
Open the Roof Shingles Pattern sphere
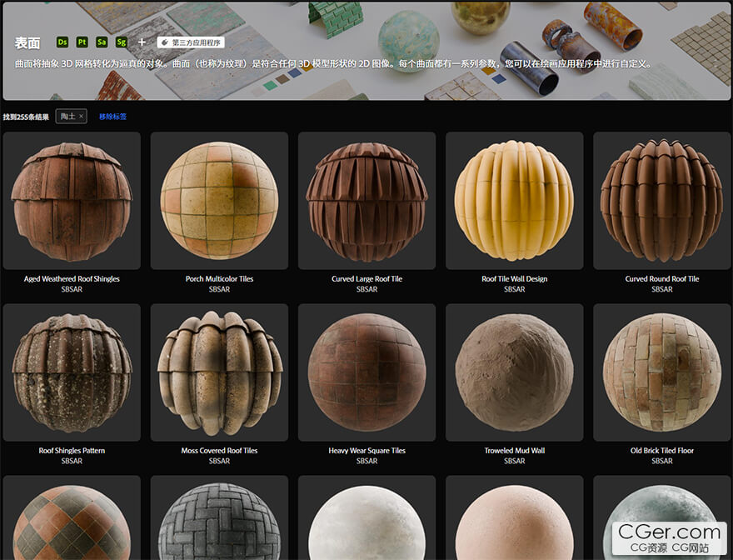point(72,372)
